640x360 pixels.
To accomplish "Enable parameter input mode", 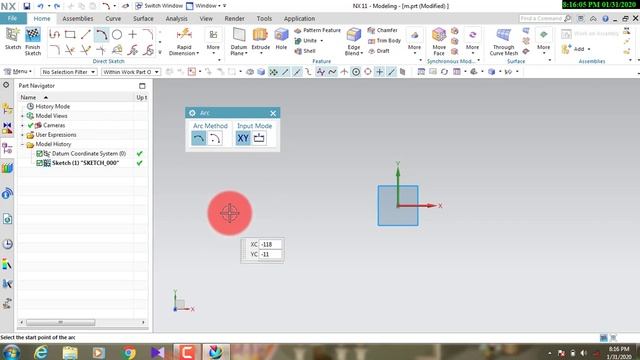I will [259, 138].
